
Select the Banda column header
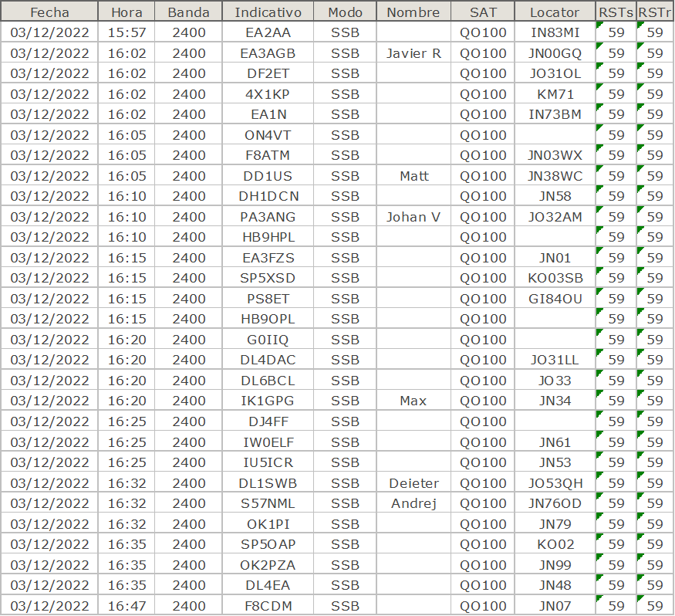pyautogui.click(x=188, y=12)
